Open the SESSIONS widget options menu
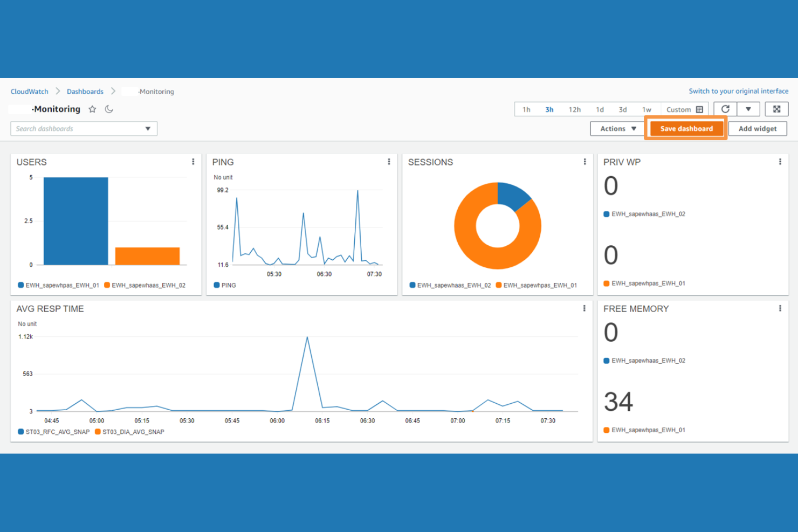Image resolution: width=798 pixels, height=532 pixels. tap(584, 161)
